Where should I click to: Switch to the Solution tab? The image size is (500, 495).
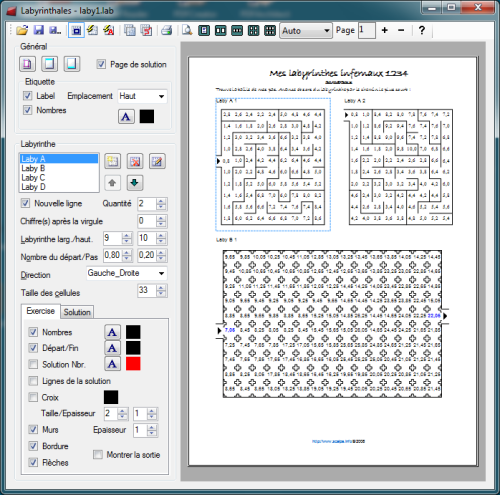click(77, 312)
